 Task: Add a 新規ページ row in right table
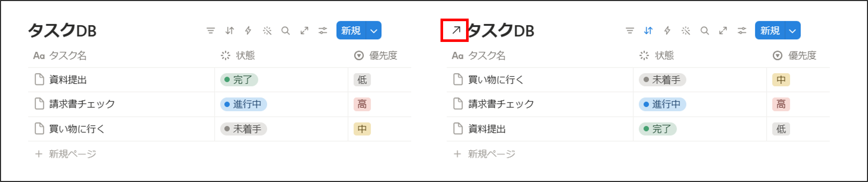click(485, 154)
